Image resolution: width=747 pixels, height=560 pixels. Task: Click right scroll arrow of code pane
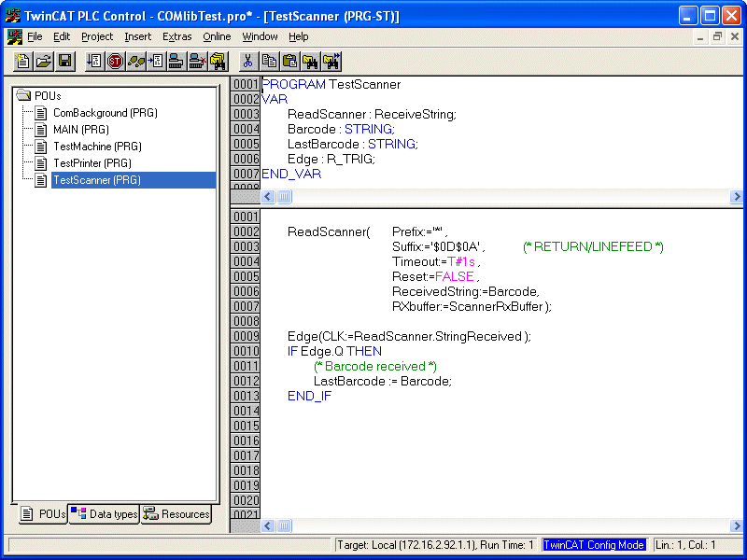point(737,525)
